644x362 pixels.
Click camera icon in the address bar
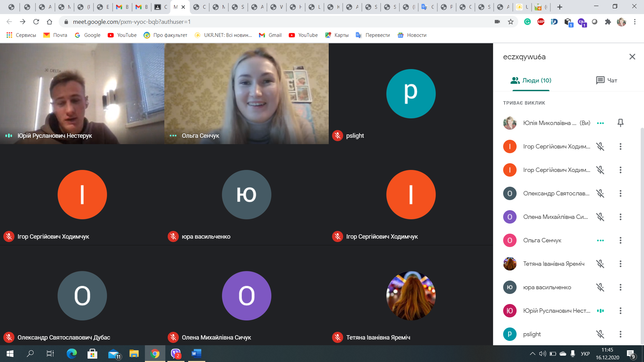pyautogui.click(x=497, y=22)
